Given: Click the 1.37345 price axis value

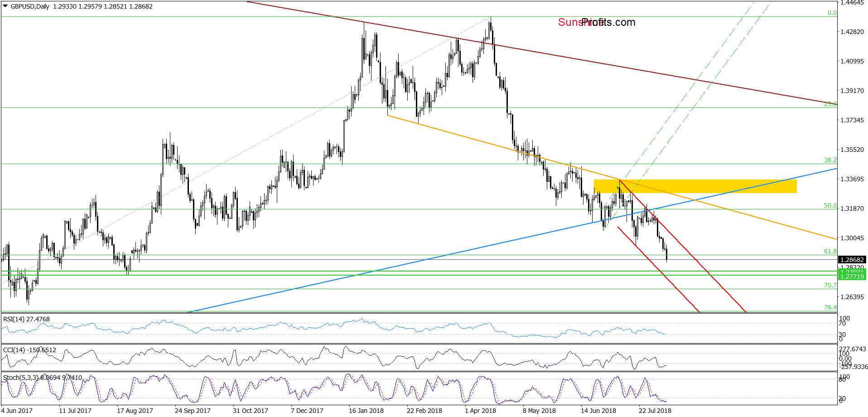Looking at the screenshot, I should point(852,120).
